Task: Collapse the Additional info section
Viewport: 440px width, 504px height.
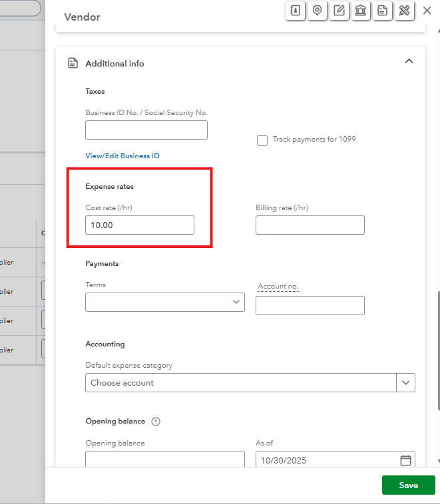Action: click(x=409, y=61)
